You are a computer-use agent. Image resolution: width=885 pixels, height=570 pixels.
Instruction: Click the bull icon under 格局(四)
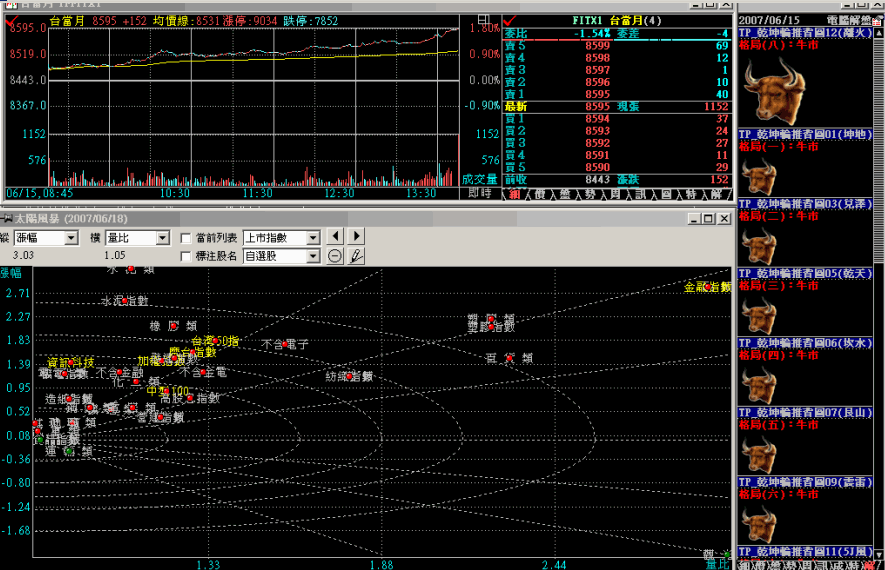(x=759, y=385)
